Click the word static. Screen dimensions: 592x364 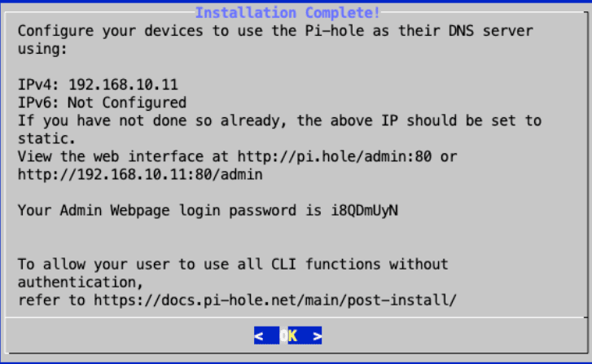(46, 138)
